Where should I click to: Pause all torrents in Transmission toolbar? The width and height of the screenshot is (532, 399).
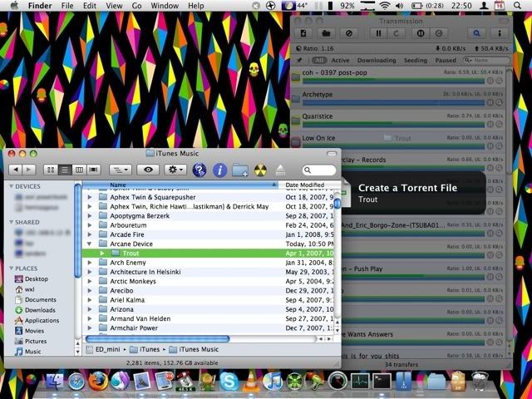pyautogui.click(x=421, y=33)
